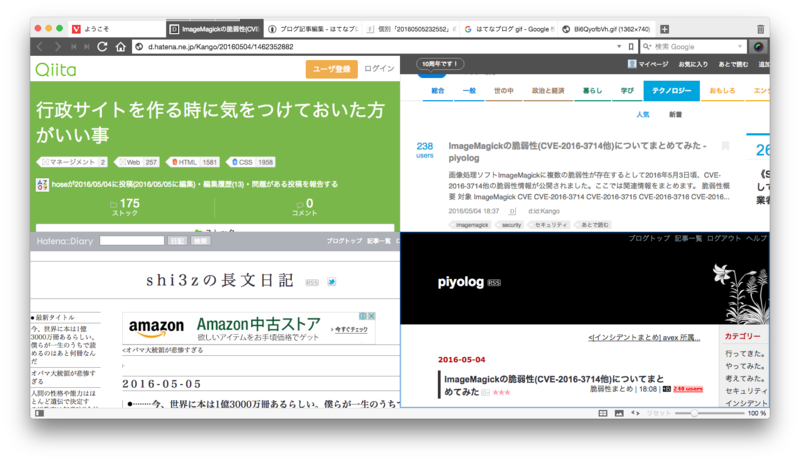
Task: Expand the search field history arrow
Action: tap(739, 47)
